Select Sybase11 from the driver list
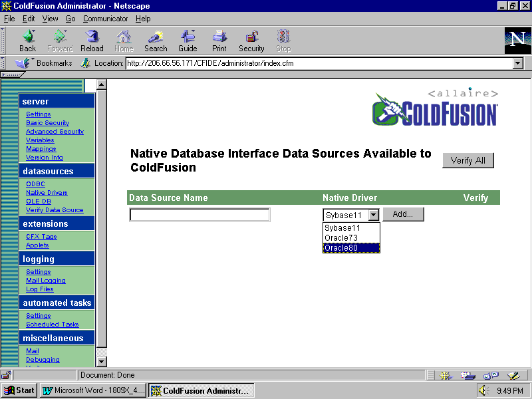 click(351, 227)
